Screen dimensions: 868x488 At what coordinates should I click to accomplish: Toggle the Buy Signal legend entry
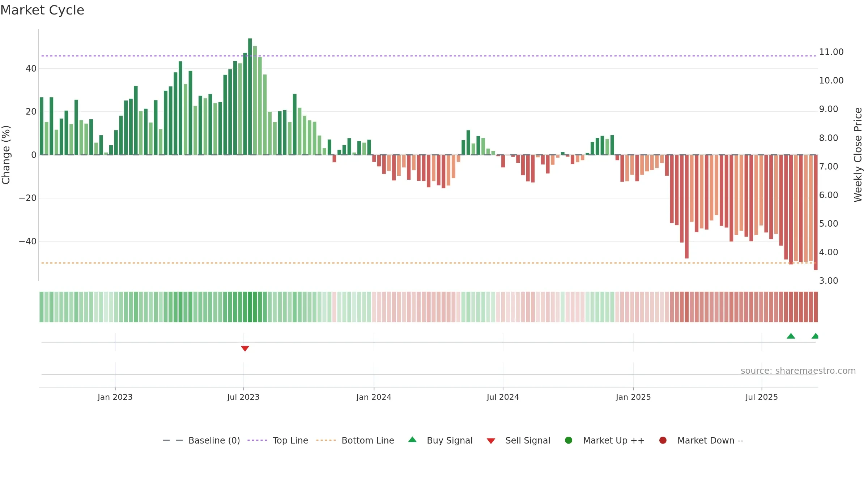[x=440, y=440]
